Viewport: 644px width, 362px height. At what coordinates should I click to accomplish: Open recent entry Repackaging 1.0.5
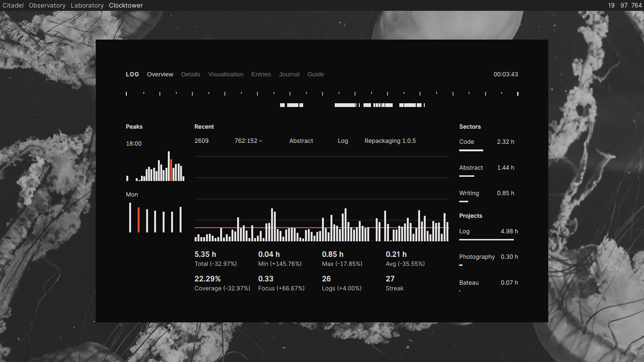390,140
